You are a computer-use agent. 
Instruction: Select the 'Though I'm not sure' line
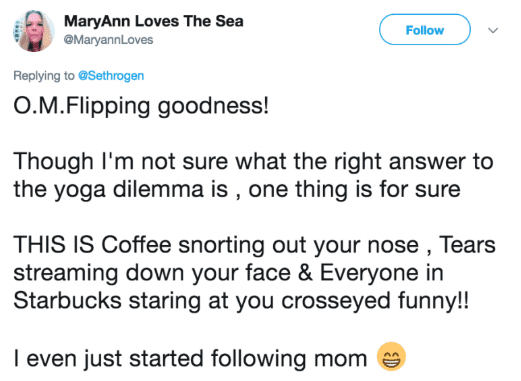click(253, 162)
